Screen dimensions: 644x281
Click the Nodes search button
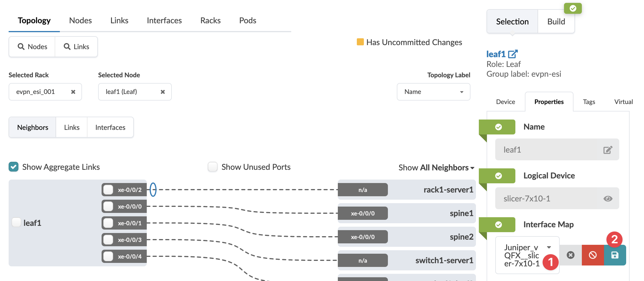pyautogui.click(x=32, y=47)
